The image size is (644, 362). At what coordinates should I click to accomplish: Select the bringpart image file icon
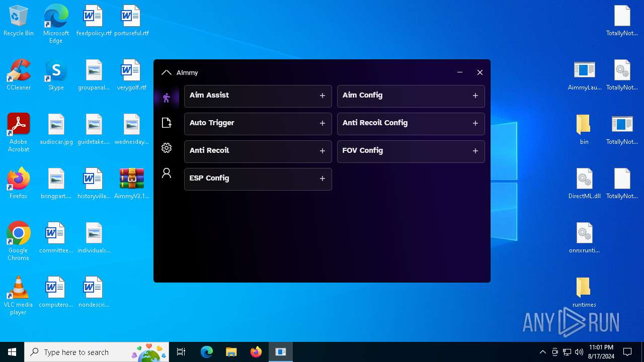click(x=56, y=184)
